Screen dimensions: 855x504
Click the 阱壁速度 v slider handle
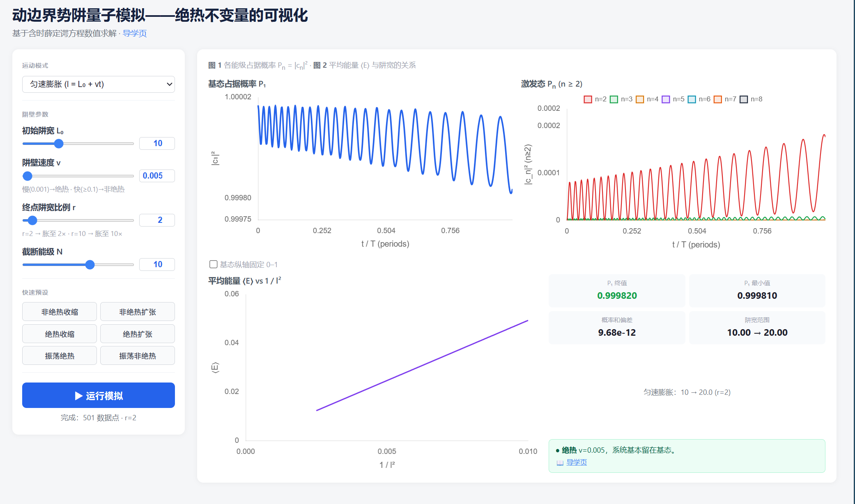click(x=28, y=176)
